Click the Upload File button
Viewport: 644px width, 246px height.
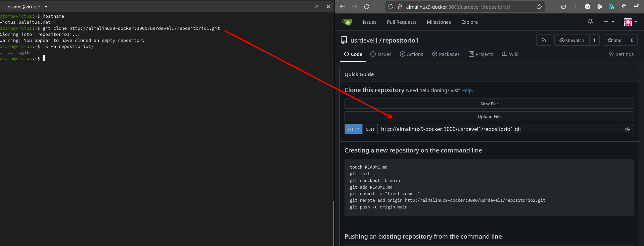coord(489,116)
